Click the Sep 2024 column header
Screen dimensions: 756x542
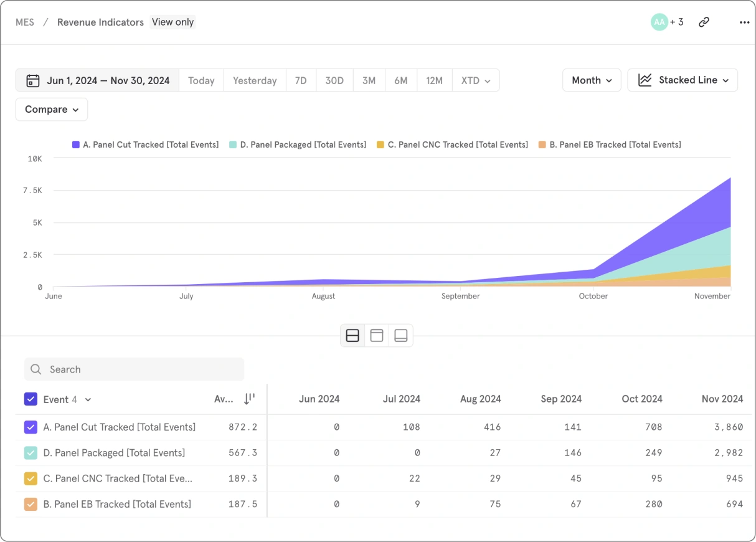pyautogui.click(x=561, y=399)
